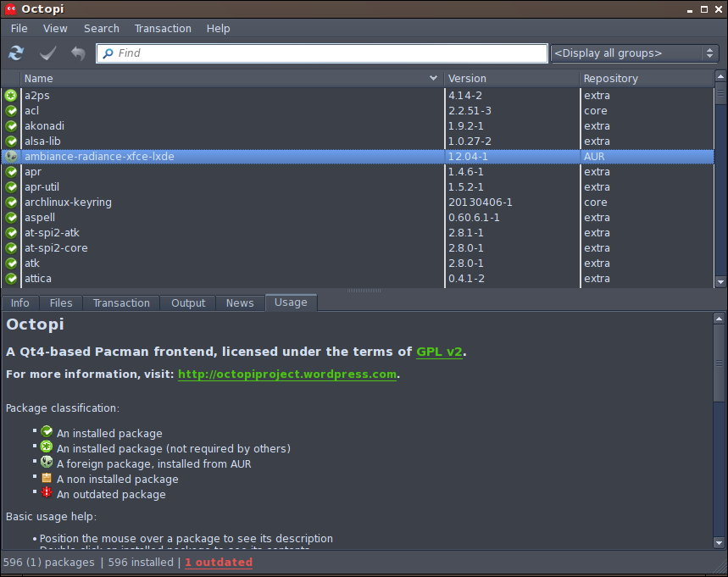The height and width of the screenshot is (577, 728).
Task: Click the sync database refresh icon
Action: click(x=16, y=53)
